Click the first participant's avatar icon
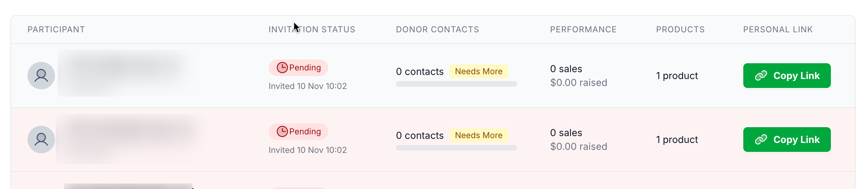This screenshot has height=189, width=868. tap(41, 76)
